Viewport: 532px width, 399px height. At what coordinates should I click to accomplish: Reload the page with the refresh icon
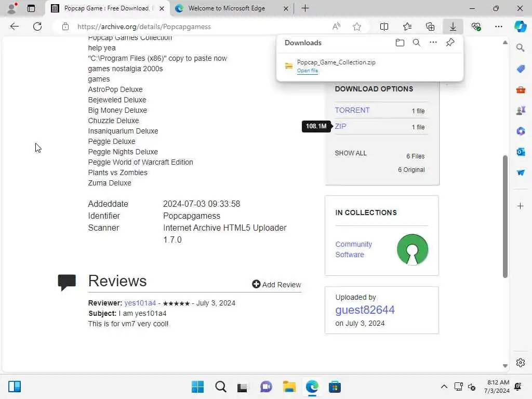tap(37, 26)
